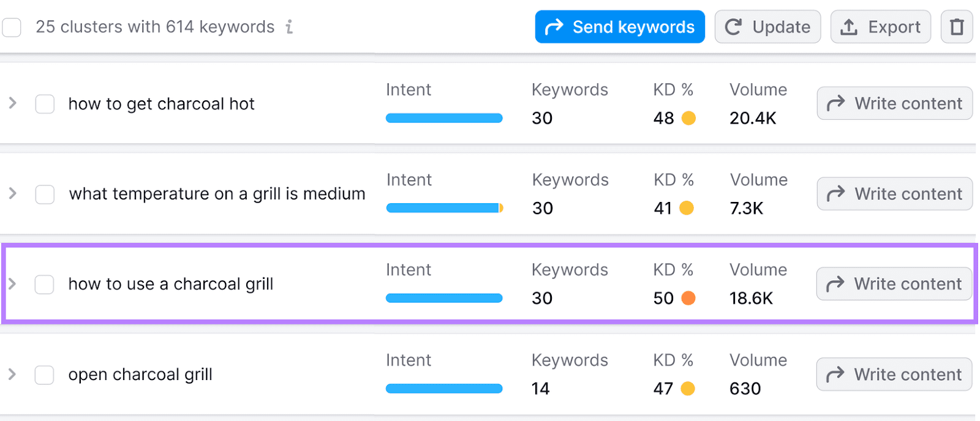Screen dimensions: 980x421
Task: Click intent bar of 'open charcoal grill'
Action: tap(444, 389)
